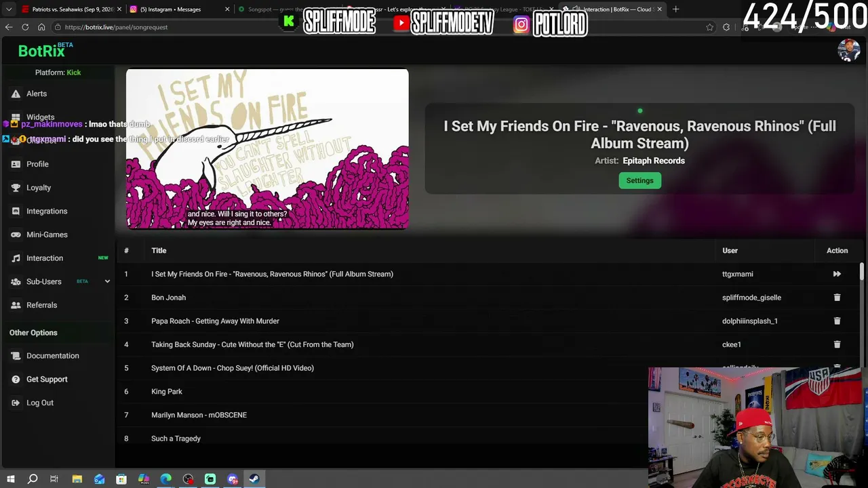Bookmark this page with the star icon
This screenshot has width=868, height=488.
coord(709,27)
